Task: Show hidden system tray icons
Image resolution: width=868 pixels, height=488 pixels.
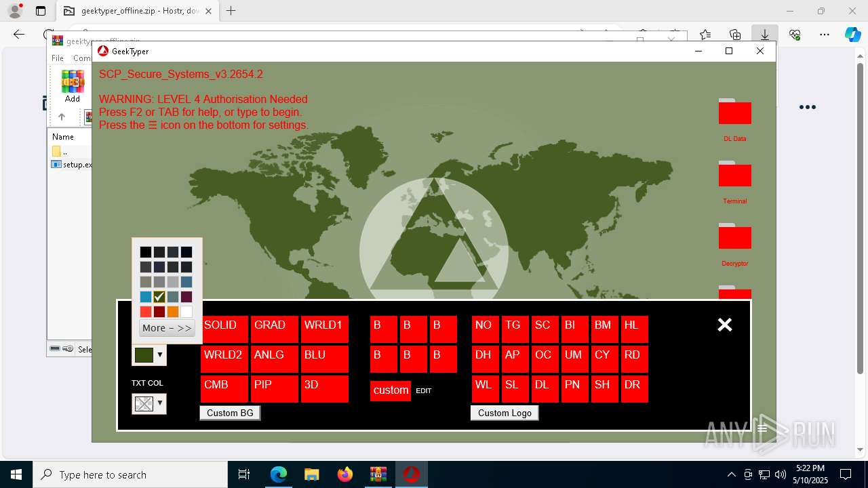Action: [x=731, y=474]
